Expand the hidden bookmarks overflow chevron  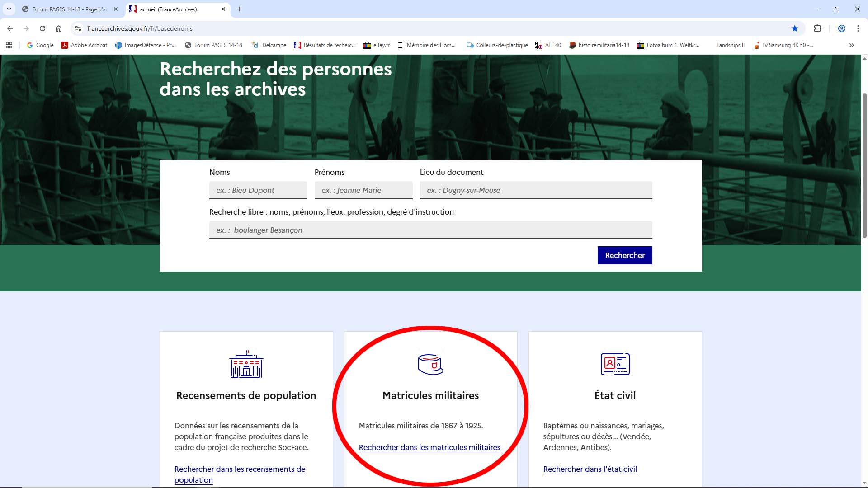click(852, 45)
